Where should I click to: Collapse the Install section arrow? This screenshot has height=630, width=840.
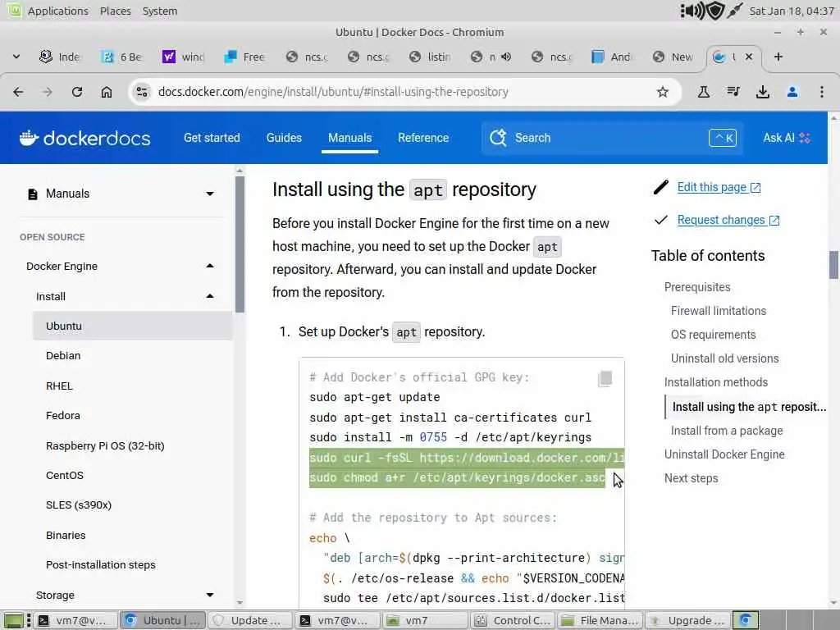(210, 296)
